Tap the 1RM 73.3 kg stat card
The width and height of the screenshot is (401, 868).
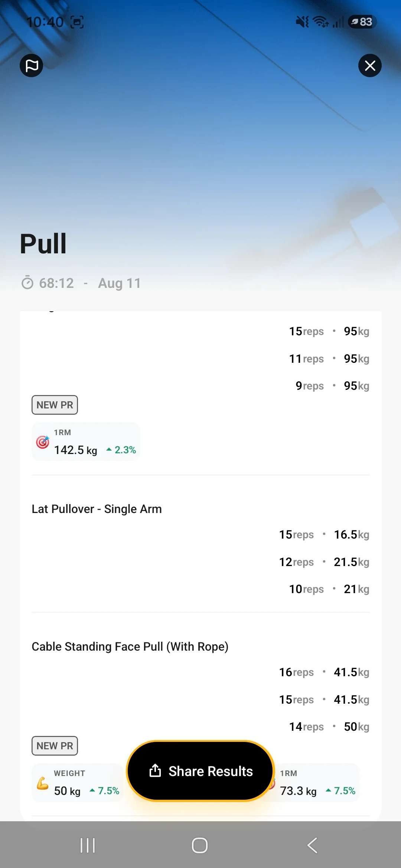316,783
